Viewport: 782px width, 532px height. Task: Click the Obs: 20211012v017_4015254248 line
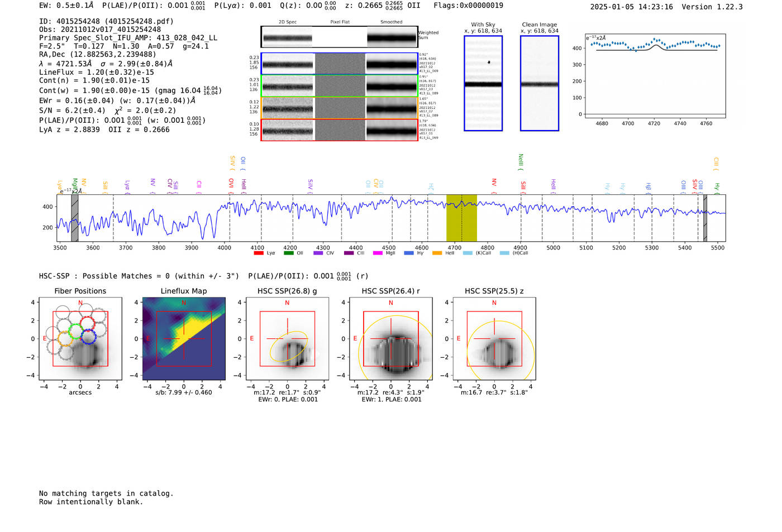point(100,30)
